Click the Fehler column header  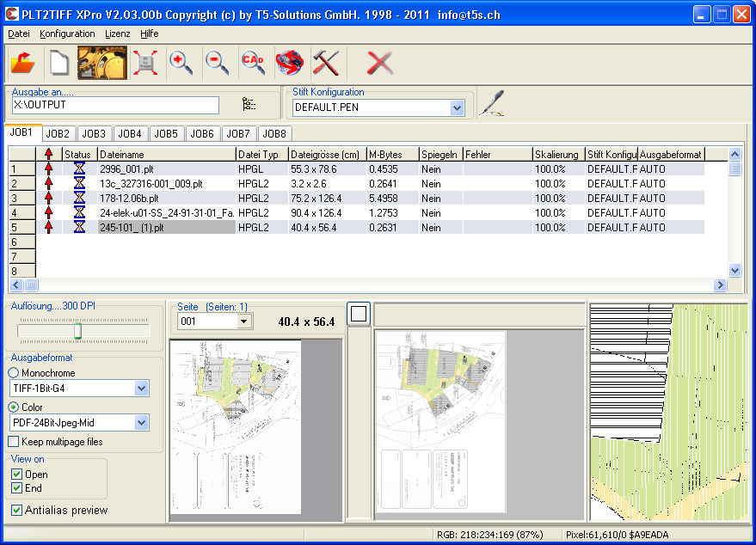498,154
